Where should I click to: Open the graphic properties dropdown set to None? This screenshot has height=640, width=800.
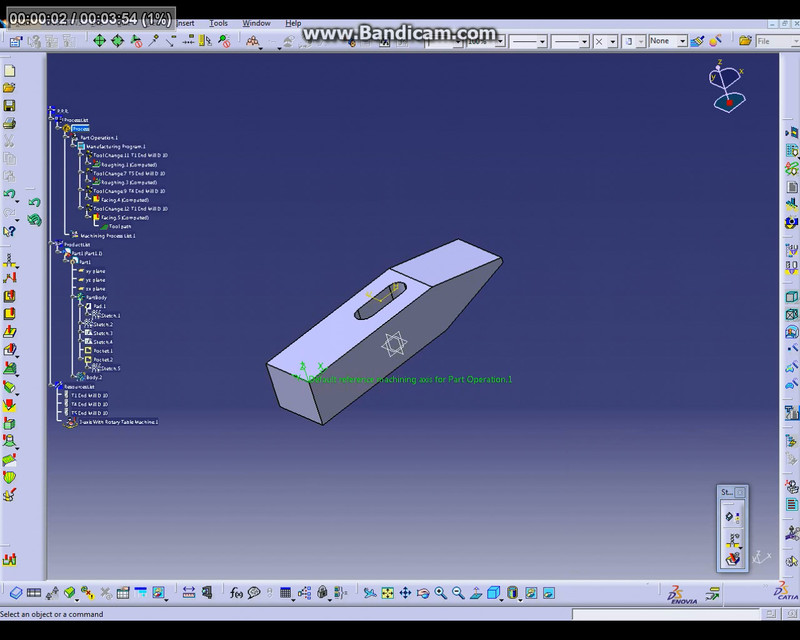point(668,41)
